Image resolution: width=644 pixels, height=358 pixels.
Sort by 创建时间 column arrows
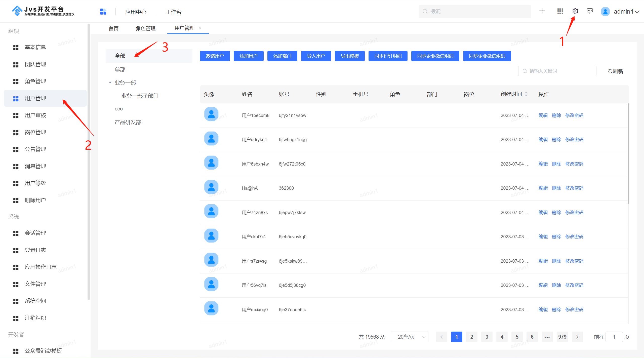pos(526,94)
